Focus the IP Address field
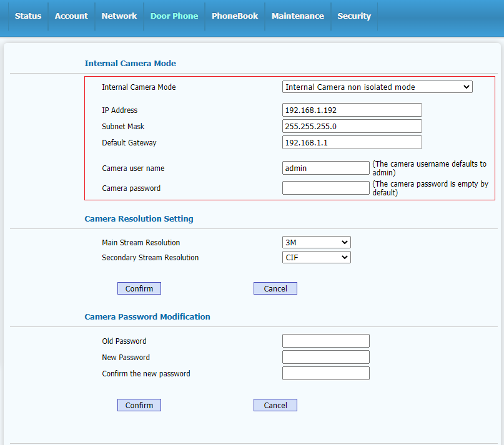Screen dimensions: 504x445 (352, 110)
